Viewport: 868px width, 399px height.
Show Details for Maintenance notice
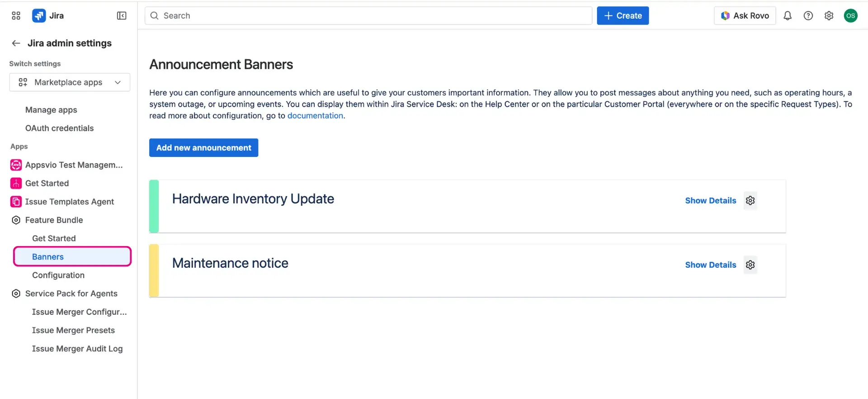click(710, 265)
